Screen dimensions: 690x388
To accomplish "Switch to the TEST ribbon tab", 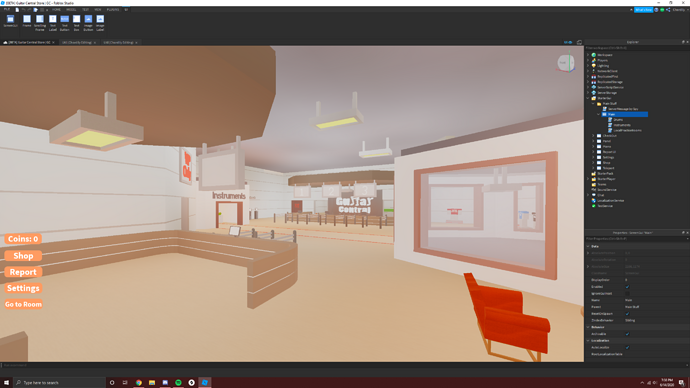I will [x=85, y=10].
